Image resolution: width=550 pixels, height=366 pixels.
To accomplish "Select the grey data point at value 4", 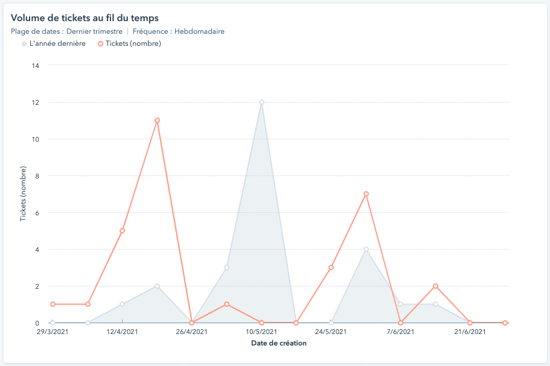I will click(366, 249).
